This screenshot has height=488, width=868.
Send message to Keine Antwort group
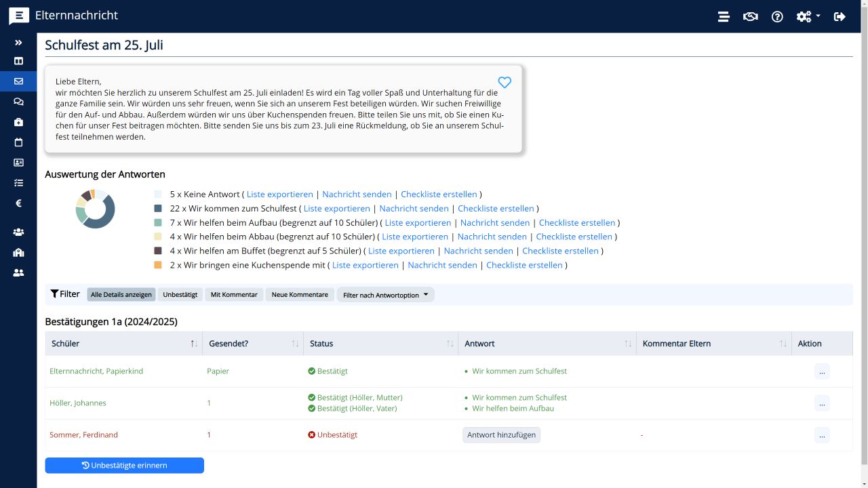point(357,195)
